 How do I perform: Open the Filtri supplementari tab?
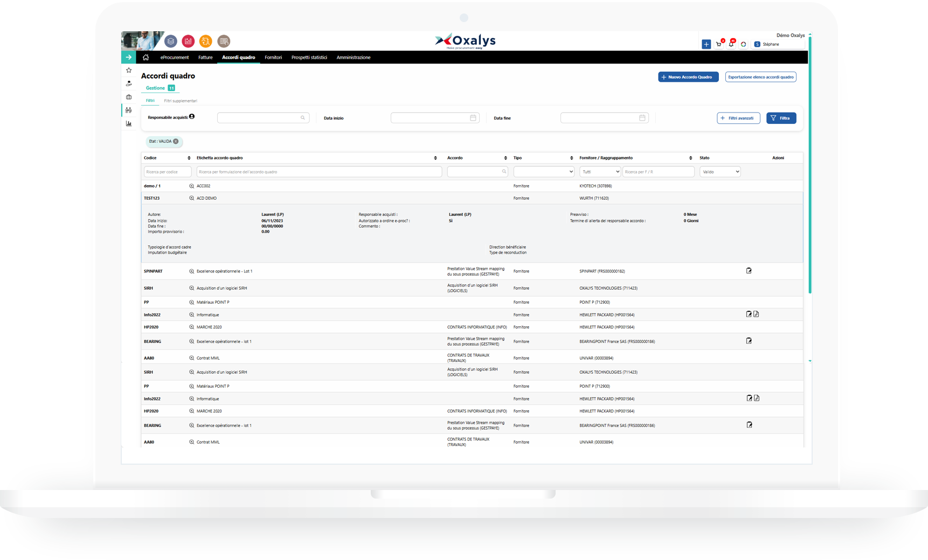[181, 101]
